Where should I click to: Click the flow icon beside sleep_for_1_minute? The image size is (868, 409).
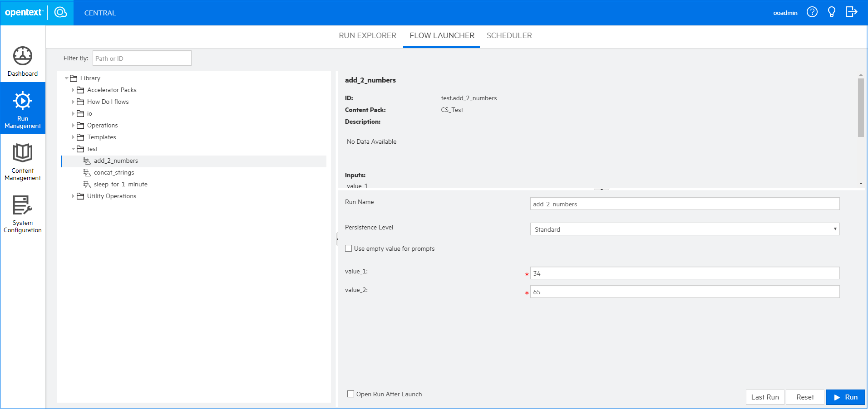(87, 184)
